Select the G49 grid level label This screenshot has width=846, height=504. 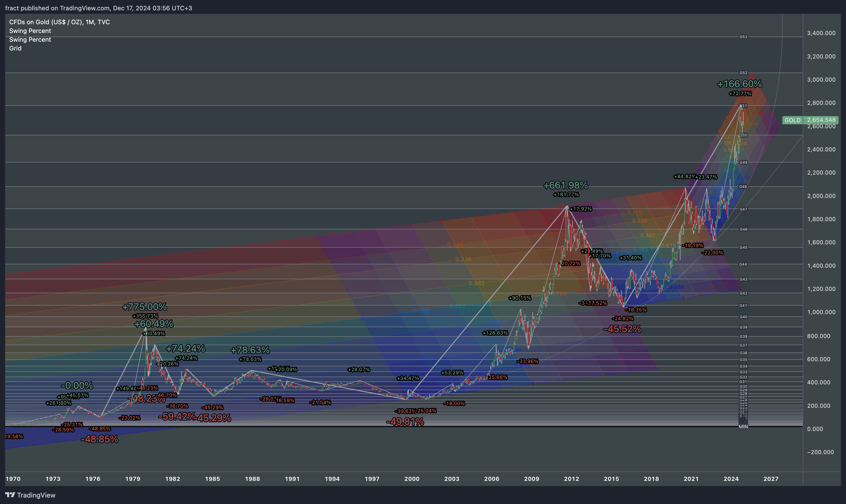pyautogui.click(x=744, y=162)
